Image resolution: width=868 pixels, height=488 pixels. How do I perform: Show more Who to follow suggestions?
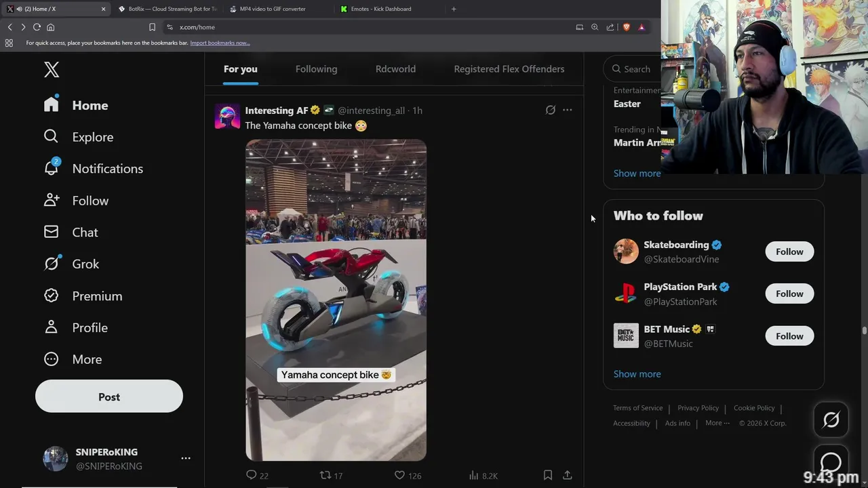pos(637,373)
